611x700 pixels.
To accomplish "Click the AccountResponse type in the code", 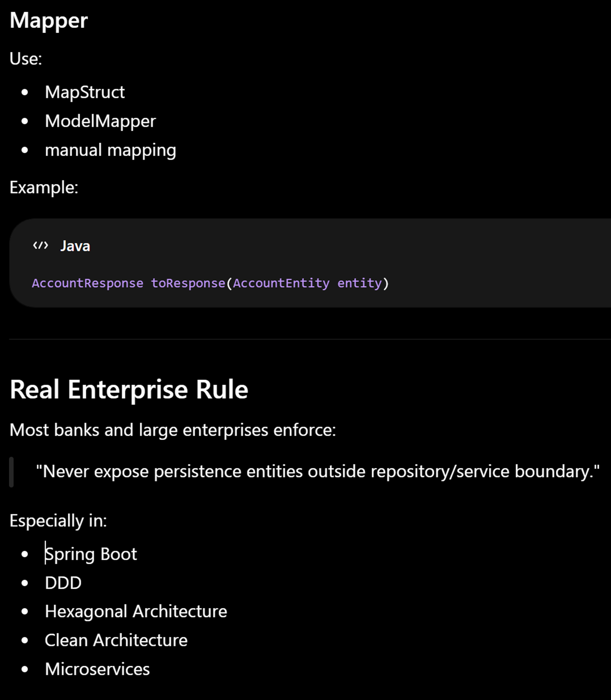I will [x=88, y=283].
